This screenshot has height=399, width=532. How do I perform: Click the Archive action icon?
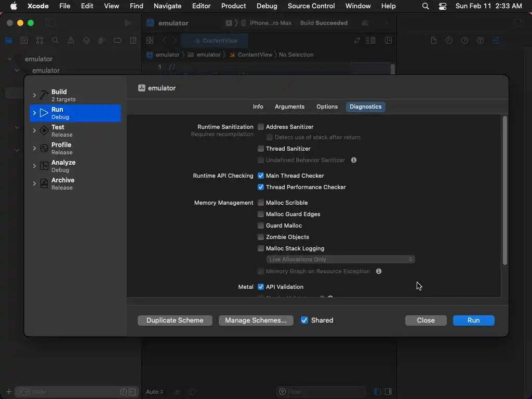[44, 183]
